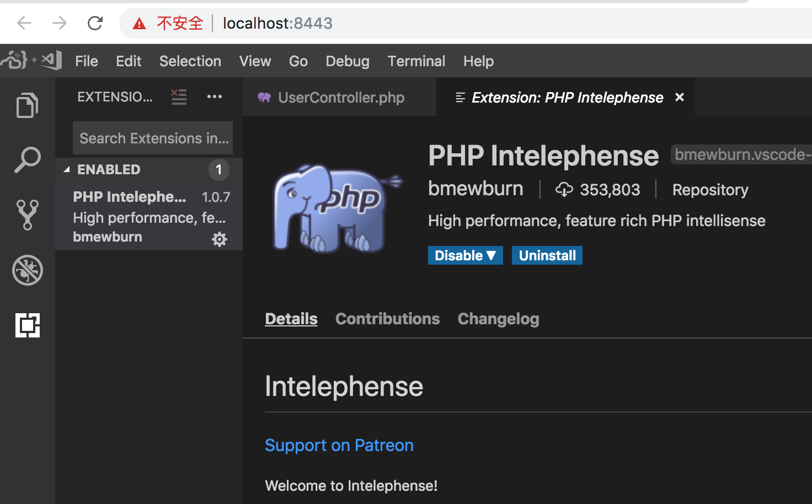Clear extension search filters icon
The height and width of the screenshot is (504, 812).
pyautogui.click(x=179, y=96)
